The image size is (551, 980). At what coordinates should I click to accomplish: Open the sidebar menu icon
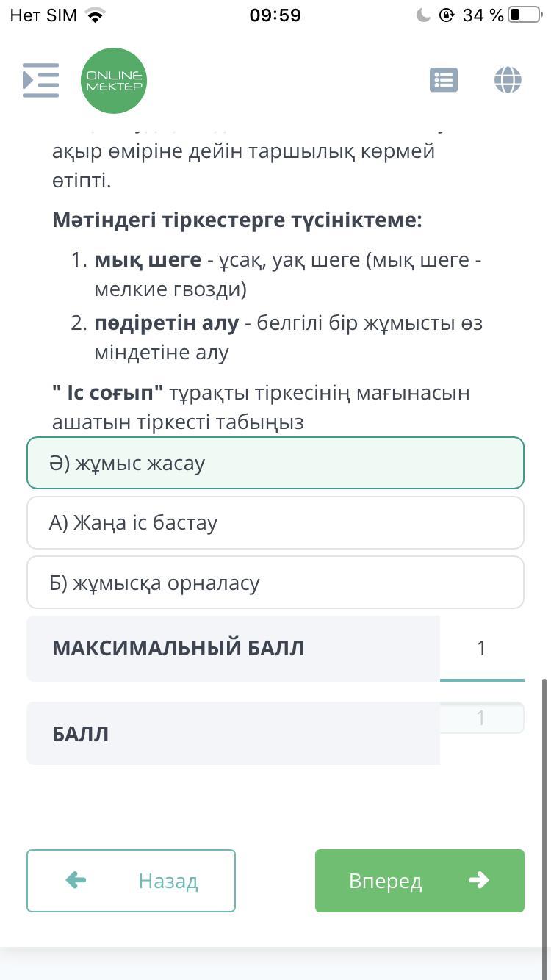click(x=41, y=80)
